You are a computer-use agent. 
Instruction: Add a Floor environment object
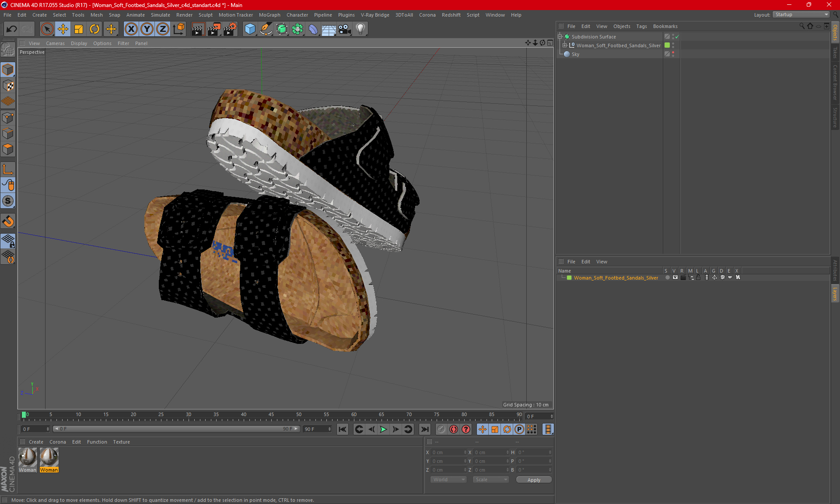tap(329, 29)
